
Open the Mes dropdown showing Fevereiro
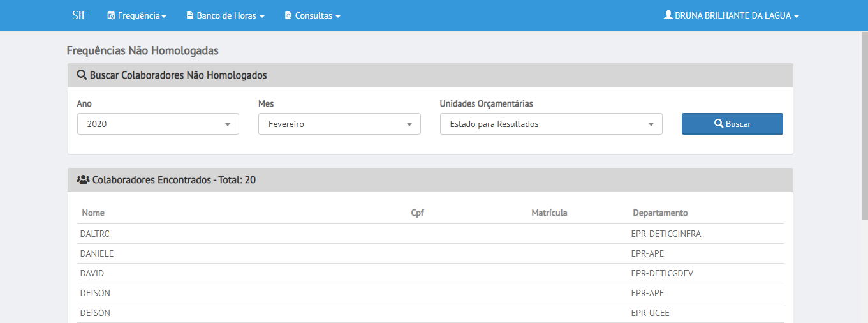pos(339,124)
